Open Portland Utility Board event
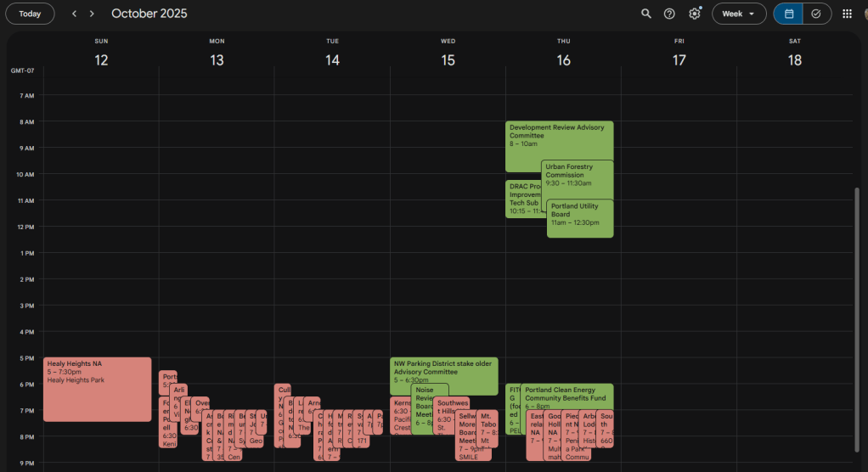868x472 pixels. 580,218
